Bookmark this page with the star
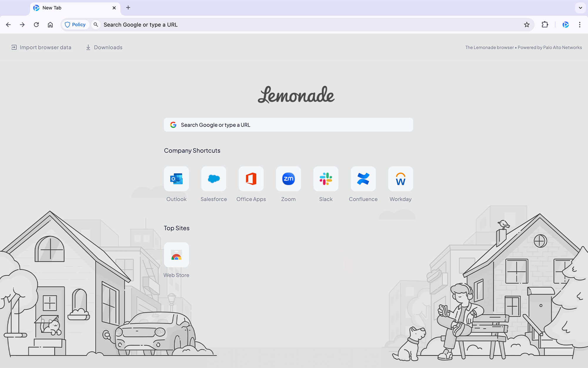Image resolution: width=588 pixels, height=368 pixels. tap(527, 24)
